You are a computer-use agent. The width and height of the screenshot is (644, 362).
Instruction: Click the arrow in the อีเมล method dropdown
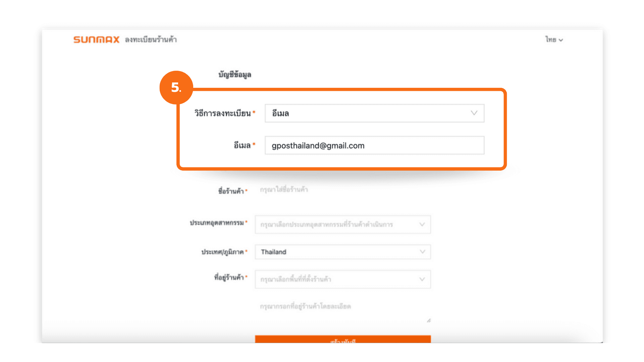(474, 113)
